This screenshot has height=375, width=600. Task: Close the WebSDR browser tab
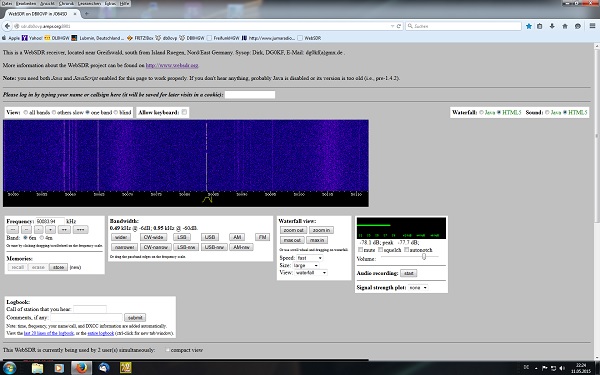(75, 14)
